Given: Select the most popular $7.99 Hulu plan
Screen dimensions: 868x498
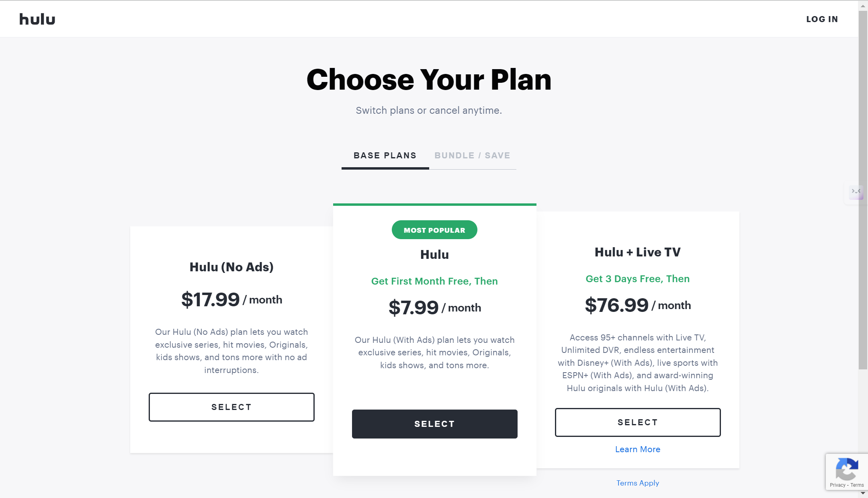Looking at the screenshot, I should (x=434, y=424).
